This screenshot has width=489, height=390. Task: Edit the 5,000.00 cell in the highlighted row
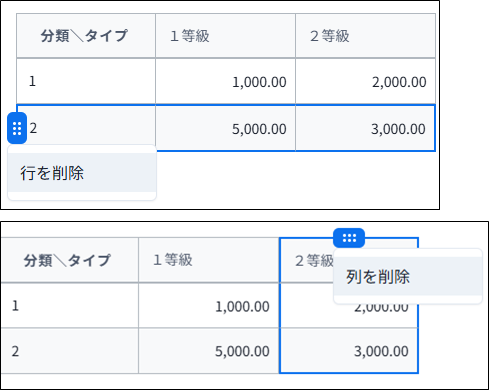(x=225, y=128)
